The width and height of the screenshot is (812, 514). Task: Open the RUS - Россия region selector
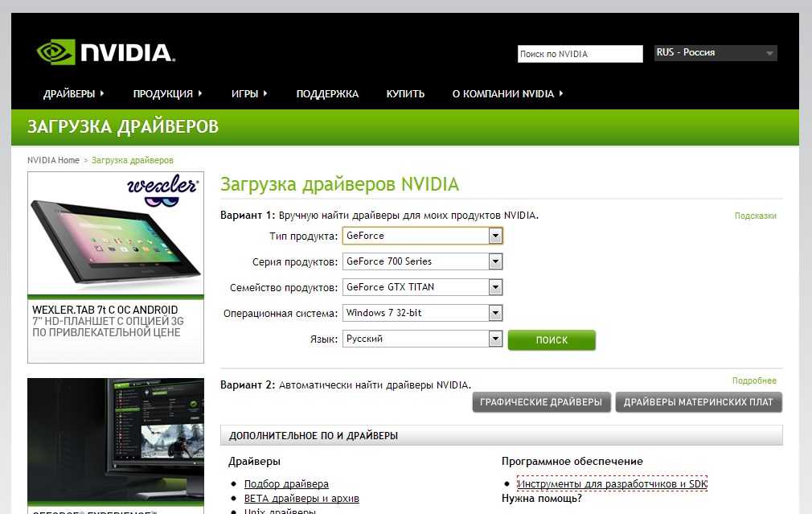(x=715, y=53)
